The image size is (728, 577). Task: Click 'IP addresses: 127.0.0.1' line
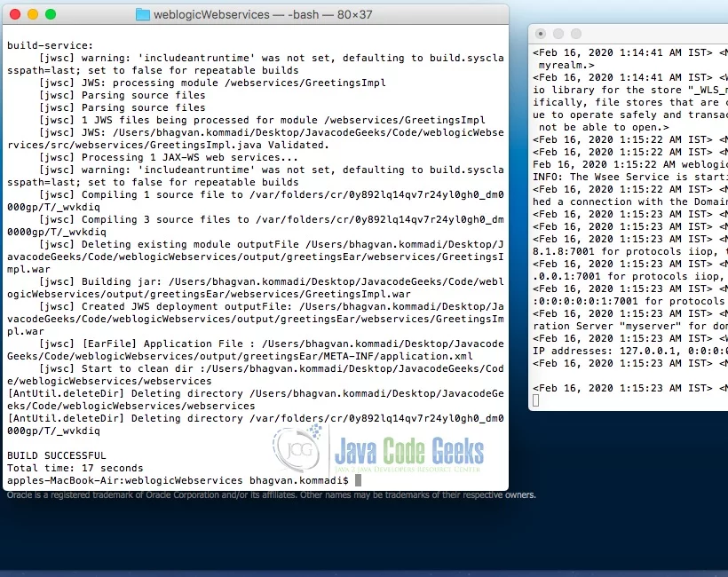(x=630, y=351)
